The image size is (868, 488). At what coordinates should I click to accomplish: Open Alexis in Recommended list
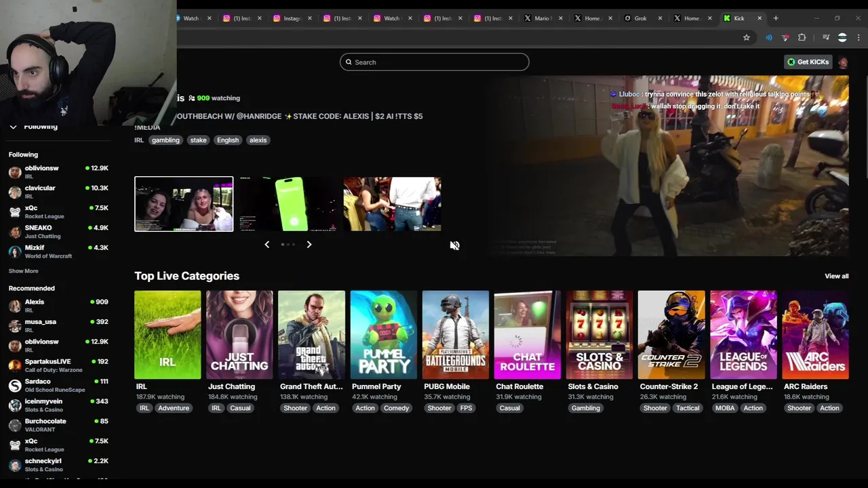[58, 306]
